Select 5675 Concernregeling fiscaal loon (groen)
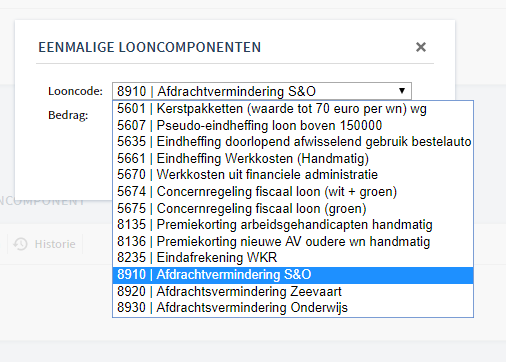 tap(293, 208)
